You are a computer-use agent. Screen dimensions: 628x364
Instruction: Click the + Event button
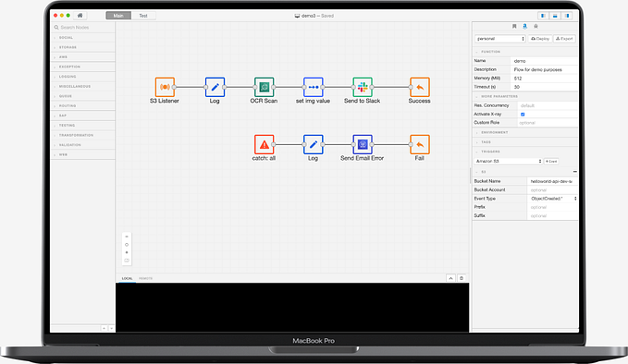pos(551,161)
